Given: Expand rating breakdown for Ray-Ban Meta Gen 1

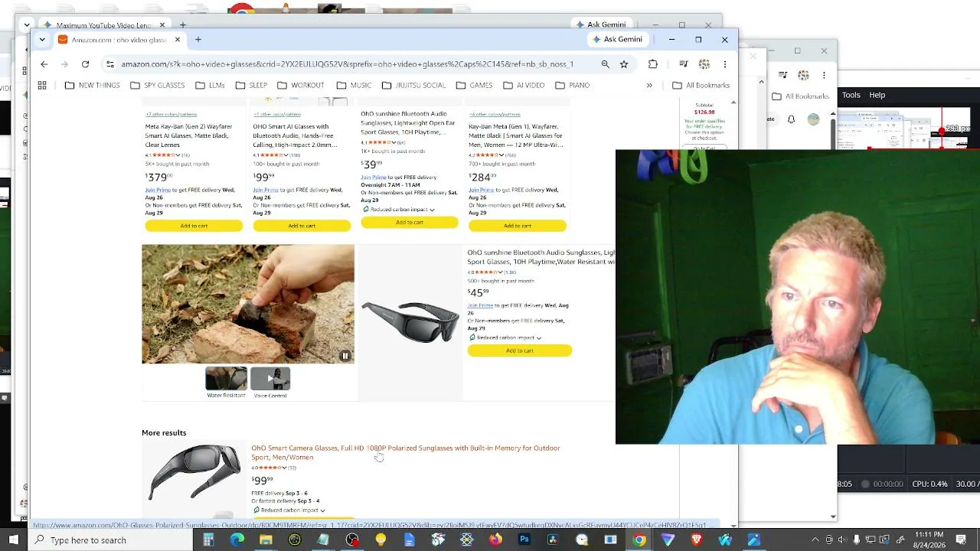Looking at the screenshot, I should pos(502,155).
